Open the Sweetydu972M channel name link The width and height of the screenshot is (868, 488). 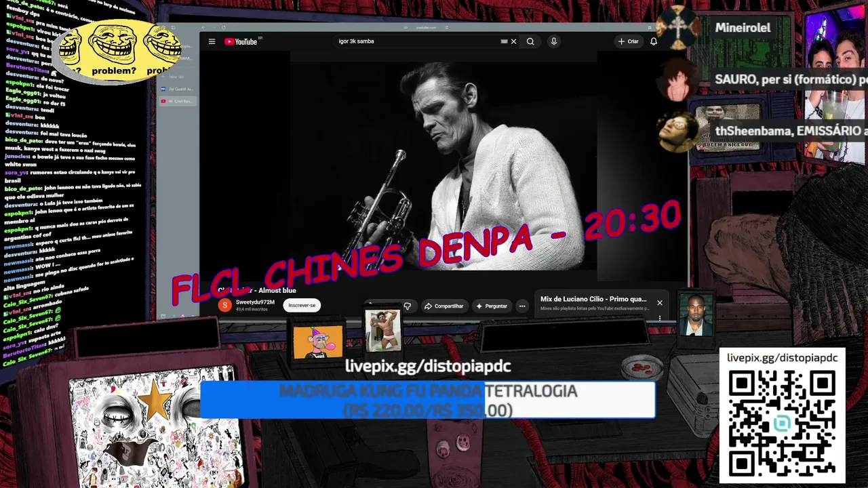pyautogui.click(x=255, y=302)
